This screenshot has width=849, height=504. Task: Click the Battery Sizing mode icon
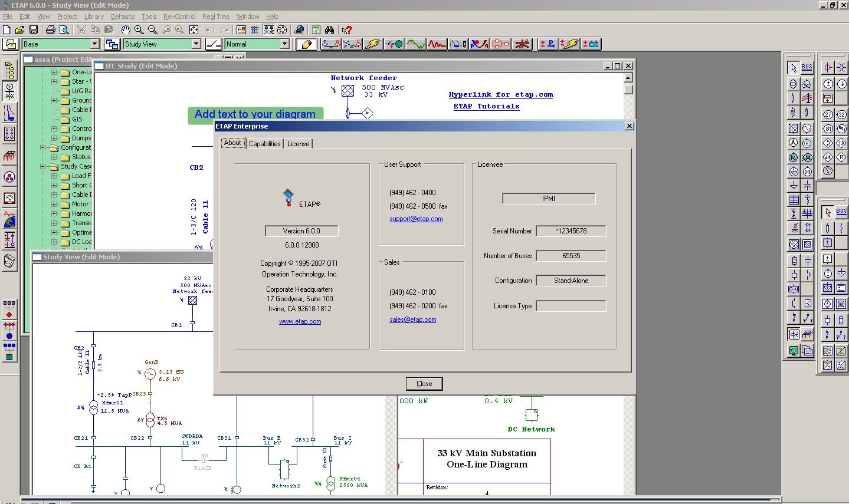(x=591, y=44)
